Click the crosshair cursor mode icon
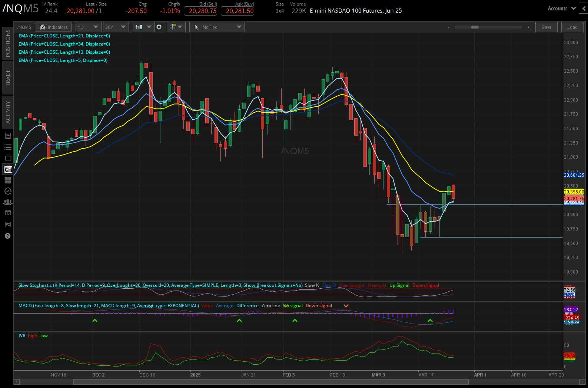588x388 pixels. (172, 27)
